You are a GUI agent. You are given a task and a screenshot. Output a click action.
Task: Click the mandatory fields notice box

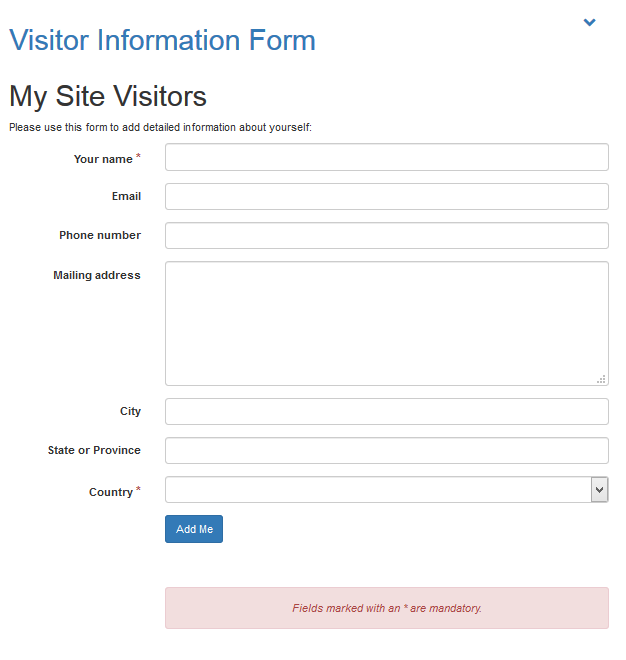pos(386,608)
